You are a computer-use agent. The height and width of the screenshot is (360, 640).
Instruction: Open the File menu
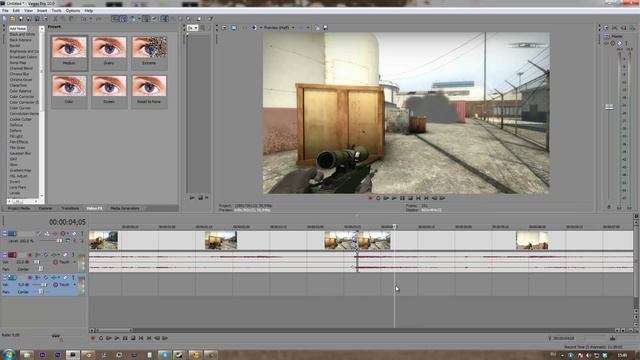pos(5,11)
